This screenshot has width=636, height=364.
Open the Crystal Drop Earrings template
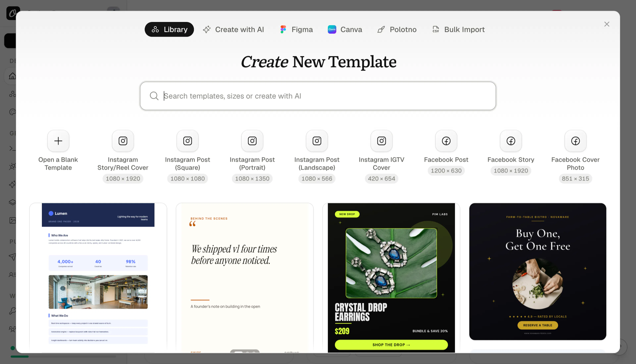coord(391,278)
